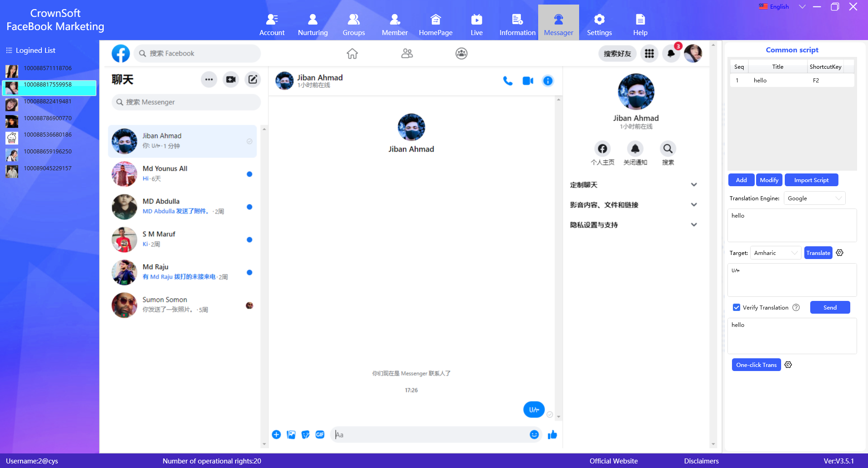Send a thumbs-up like
The height and width of the screenshot is (468, 868).
(552, 434)
